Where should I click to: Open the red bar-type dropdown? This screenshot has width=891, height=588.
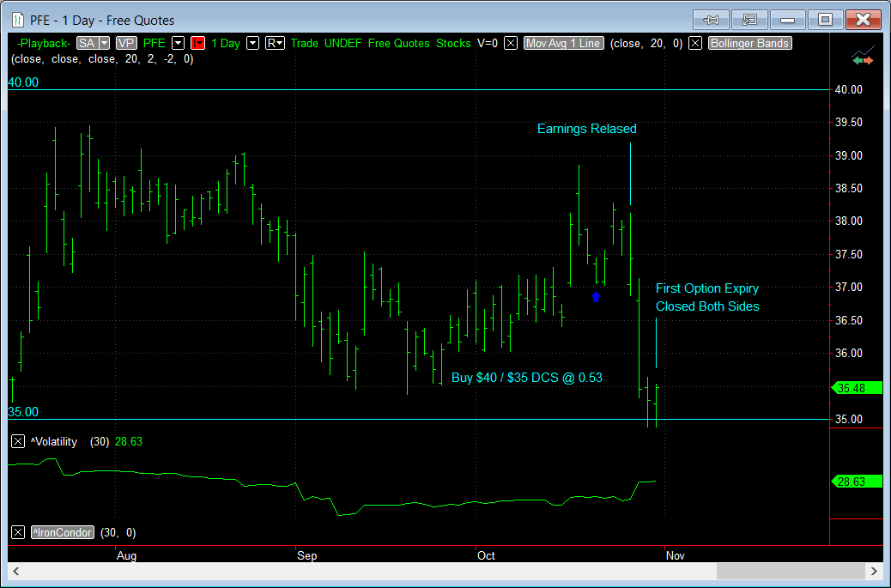[x=197, y=43]
